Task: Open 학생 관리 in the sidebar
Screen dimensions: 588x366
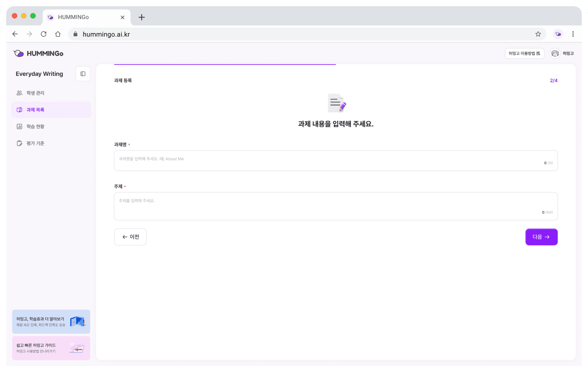Action: coord(35,93)
